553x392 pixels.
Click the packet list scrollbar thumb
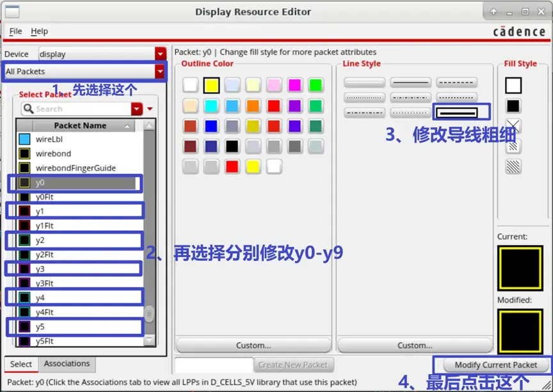(x=149, y=314)
